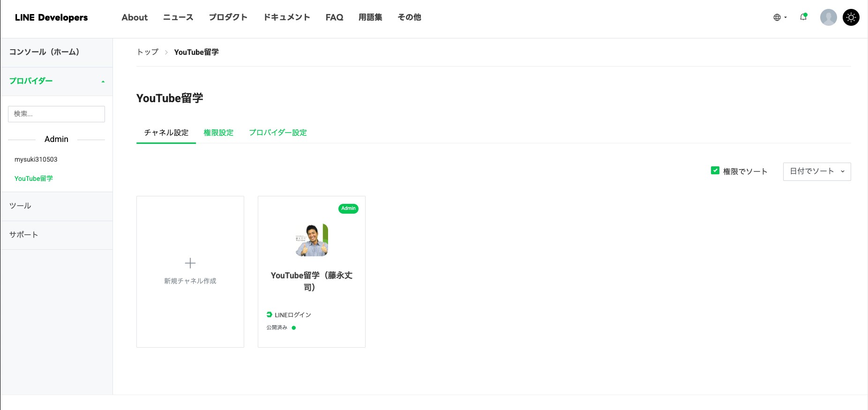Select YouTube留学 provider in sidebar
Viewport: 868px width, 410px height.
[x=34, y=179]
